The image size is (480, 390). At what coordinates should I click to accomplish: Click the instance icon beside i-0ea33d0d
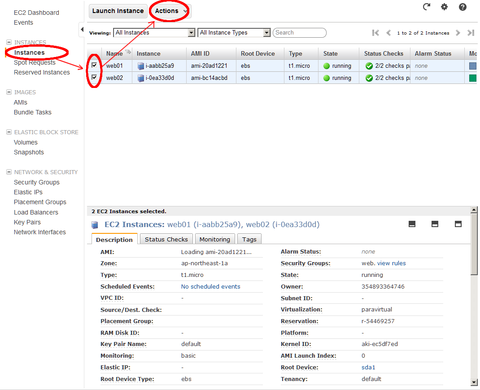[141, 78]
